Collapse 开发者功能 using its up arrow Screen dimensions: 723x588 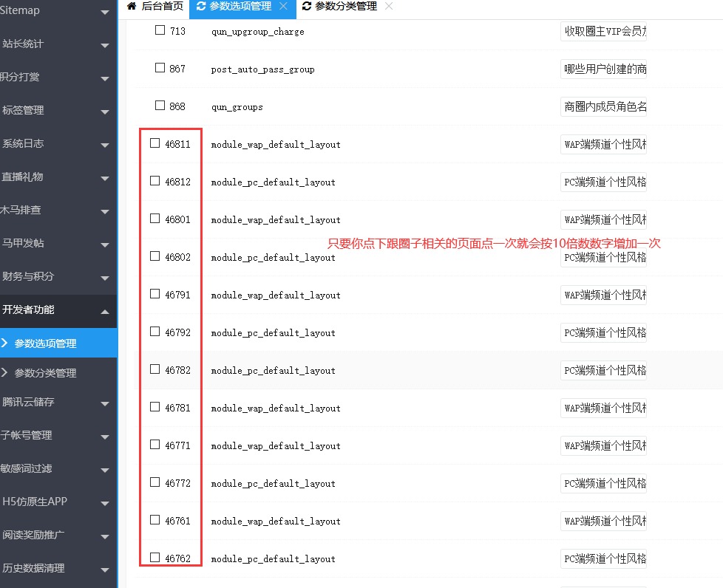coord(104,311)
